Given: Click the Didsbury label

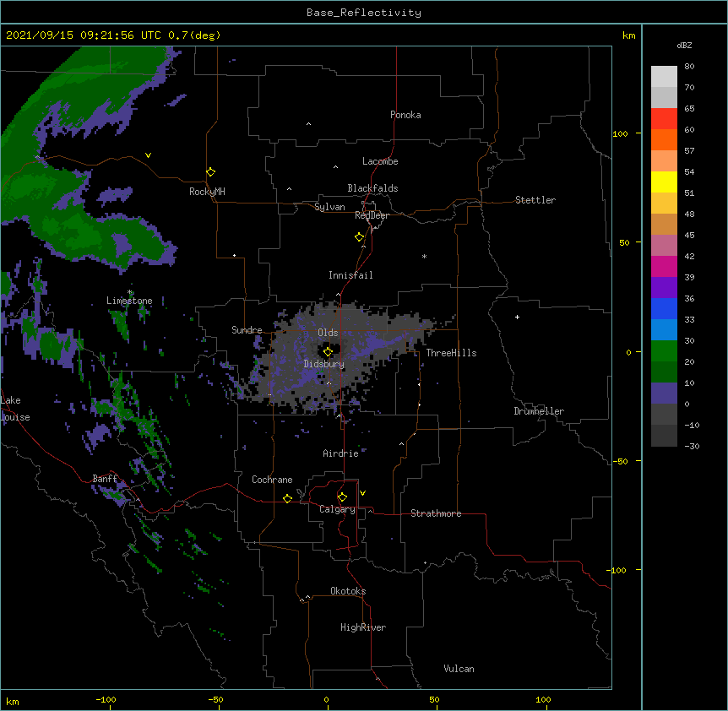Looking at the screenshot, I should point(324,364).
